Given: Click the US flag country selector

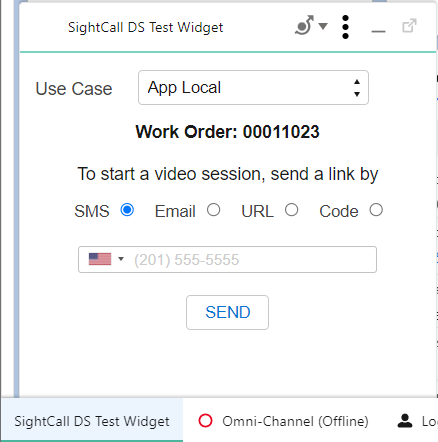Looking at the screenshot, I should (100, 259).
